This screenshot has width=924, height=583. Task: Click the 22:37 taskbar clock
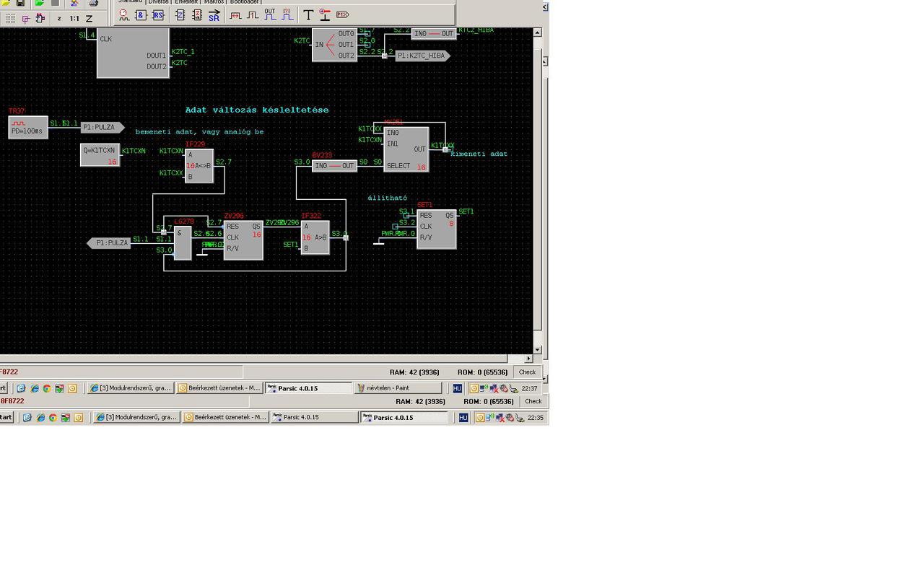pyautogui.click(x=530, y=388)
